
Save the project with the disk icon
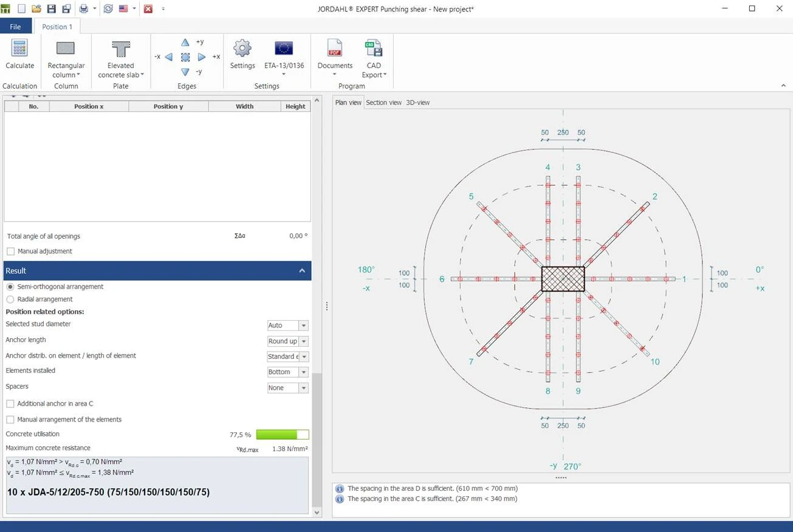click(52, 9)
